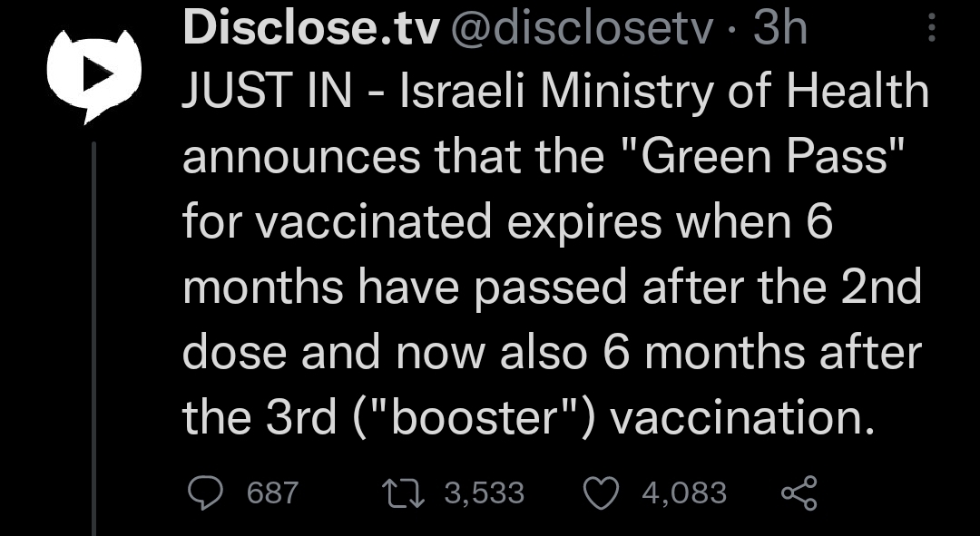The image size is (980, 536).
Task: Click the "Green Pass" phrase in tweet
Action: (764, 156)
